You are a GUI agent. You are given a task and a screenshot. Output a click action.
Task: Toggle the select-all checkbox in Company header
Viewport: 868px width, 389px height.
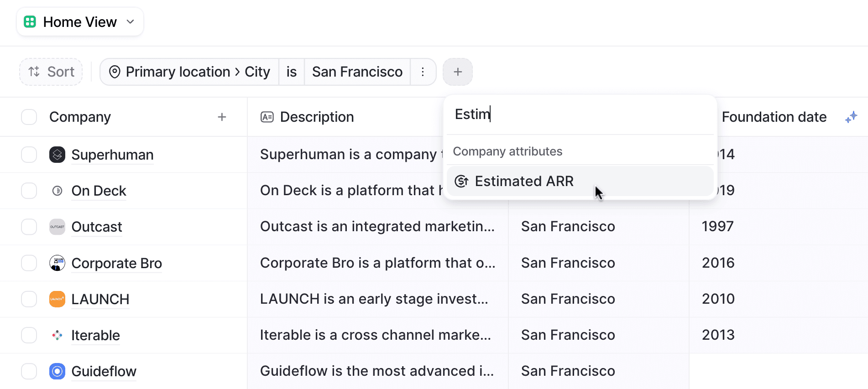[x=29, y=117]
